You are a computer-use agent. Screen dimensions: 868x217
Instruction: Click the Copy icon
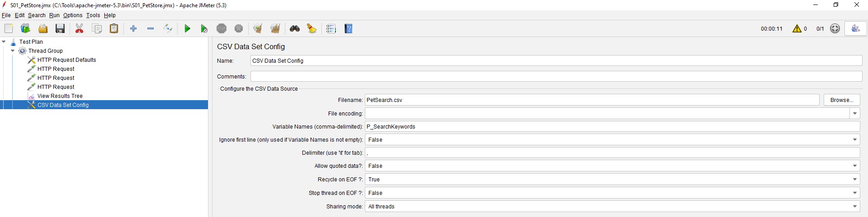coord(97,28)
